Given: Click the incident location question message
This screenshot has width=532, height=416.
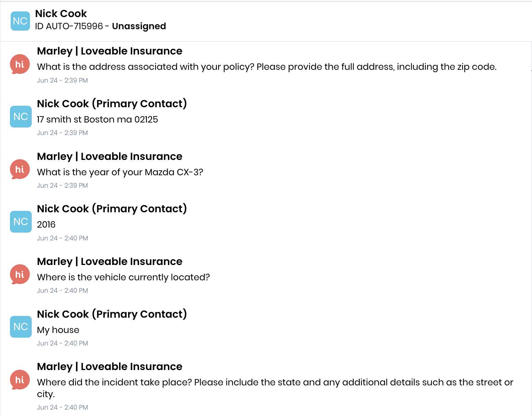Looking at the screenshot, I should point(275,388).
